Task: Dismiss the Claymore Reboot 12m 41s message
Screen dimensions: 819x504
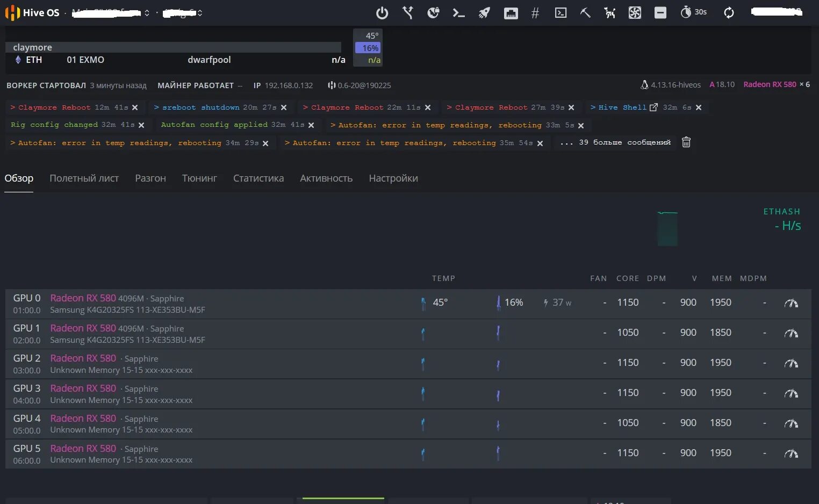Action: pyautogui.click(x=135, y=107)
